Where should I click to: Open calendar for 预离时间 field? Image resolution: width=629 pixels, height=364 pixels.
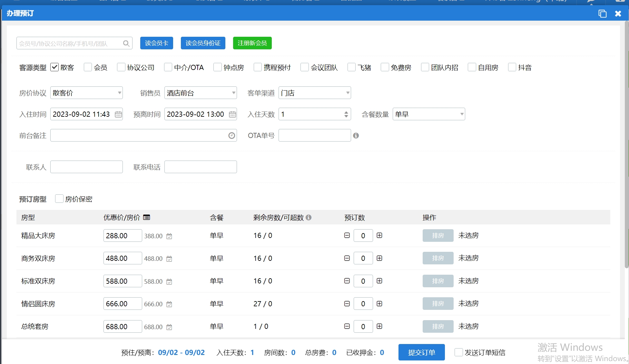(232, 114)
